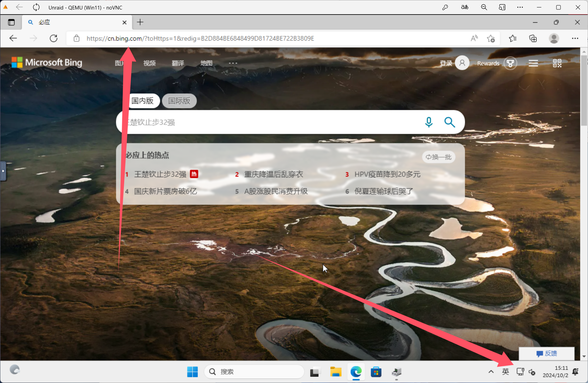Viewport: 588px width, 383px height.
Task: Add this page to favorites
Action: click(x=491, y=38)
